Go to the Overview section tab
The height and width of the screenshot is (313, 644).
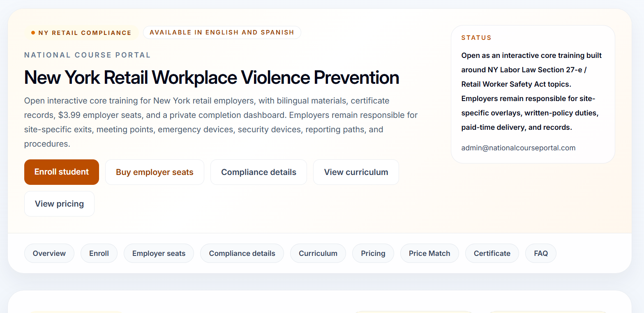pos(49,253)
